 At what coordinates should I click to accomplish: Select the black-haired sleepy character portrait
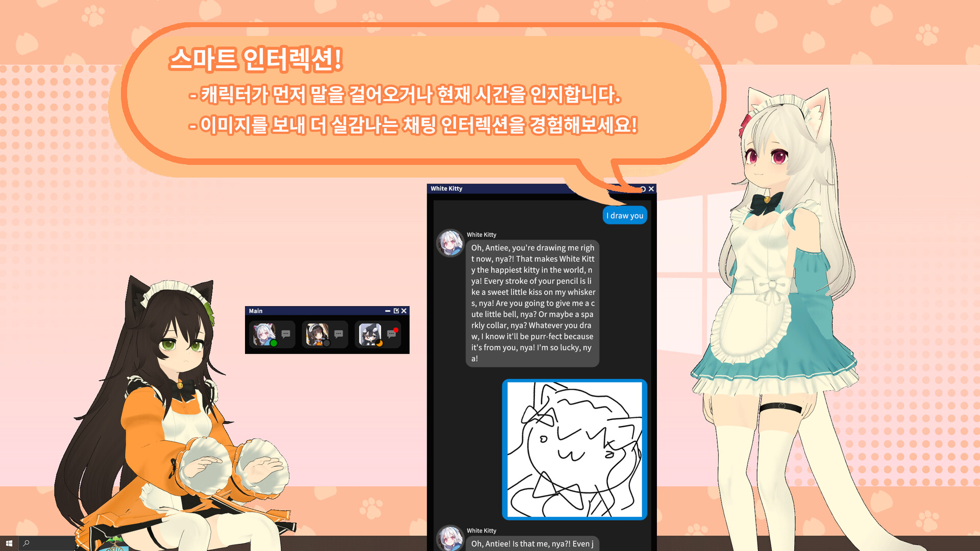click(x=369, y=334)
